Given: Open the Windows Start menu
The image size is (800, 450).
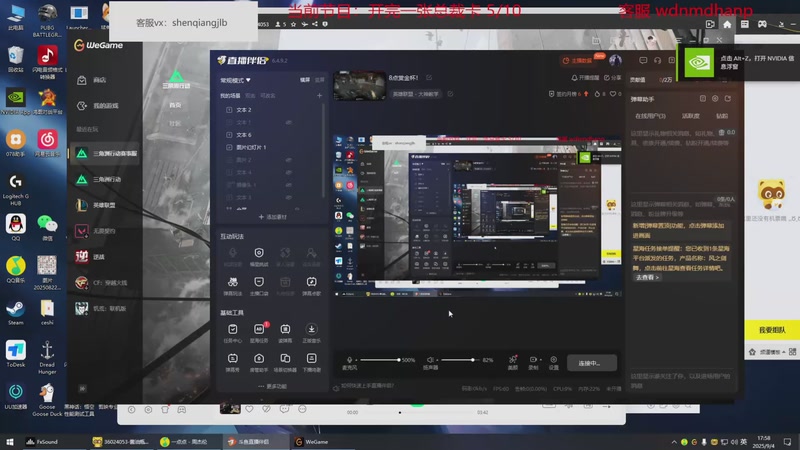Looking at the screenshot, I should click(10, 442).
